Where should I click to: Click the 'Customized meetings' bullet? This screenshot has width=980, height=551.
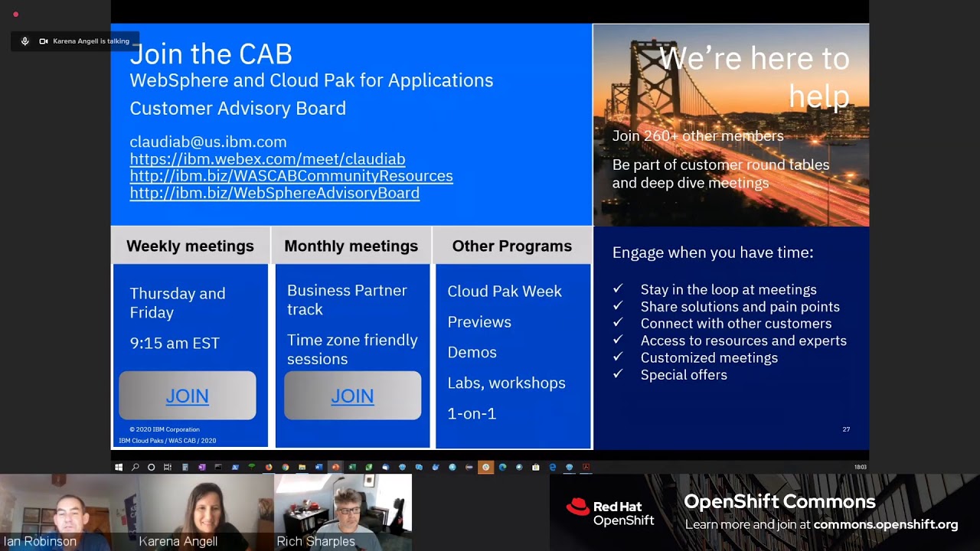[709, 357]
